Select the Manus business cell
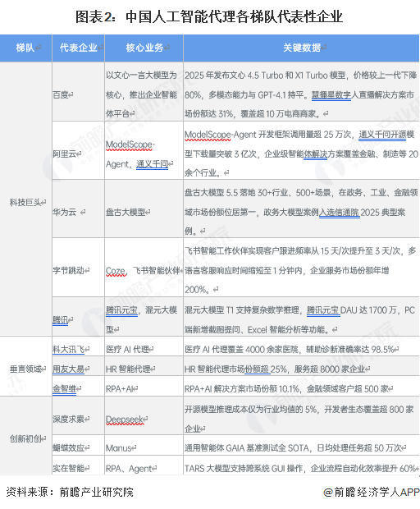This screenshot has width=420, height=509. (x=144, y=445)
